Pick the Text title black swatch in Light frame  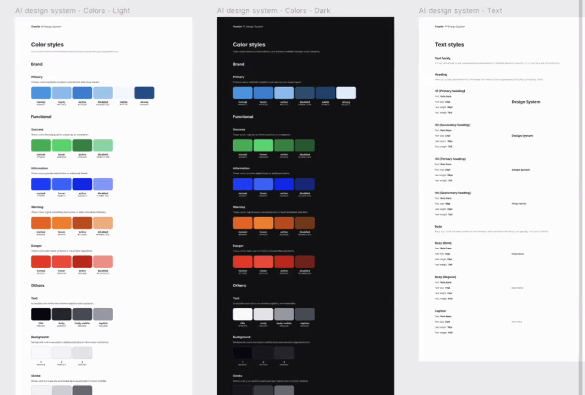41,314
